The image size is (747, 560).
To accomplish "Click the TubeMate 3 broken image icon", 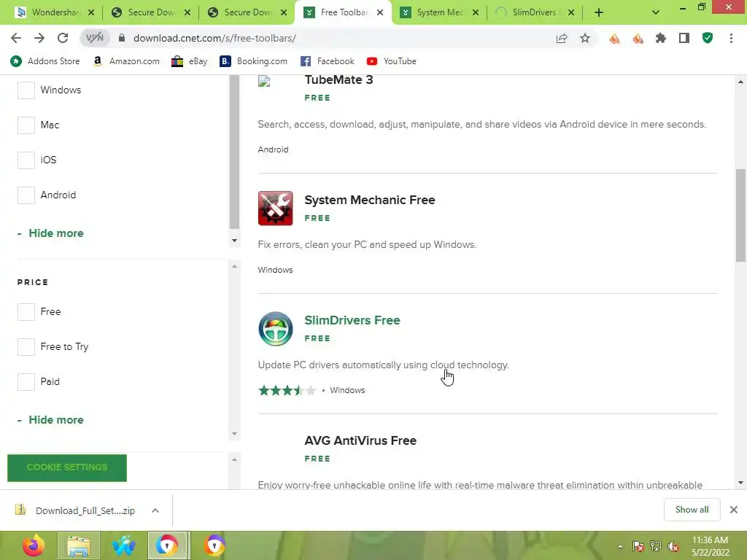I will point(264,82).
